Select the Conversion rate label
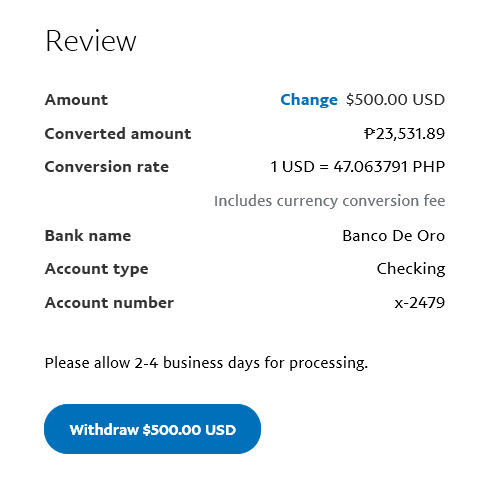The height and width of the screenshot is (483, 496). point(107,167)
